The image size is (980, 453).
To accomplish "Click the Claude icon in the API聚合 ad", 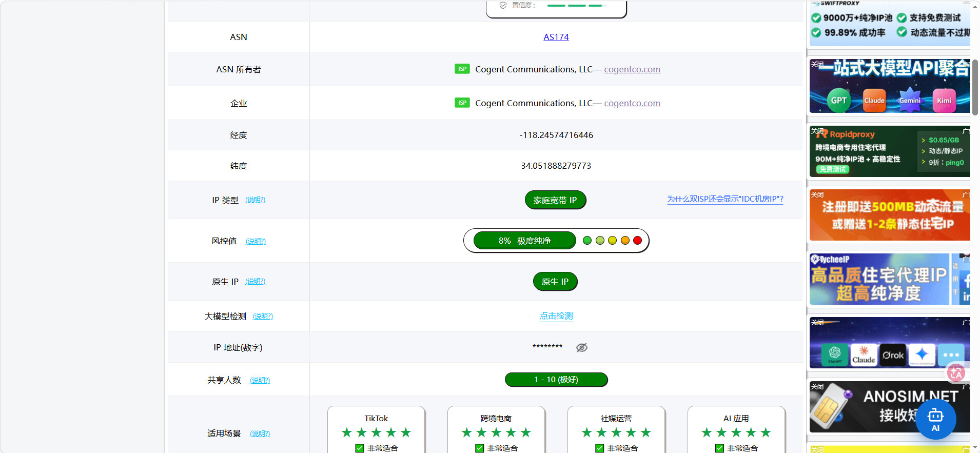I will point(874,100).
